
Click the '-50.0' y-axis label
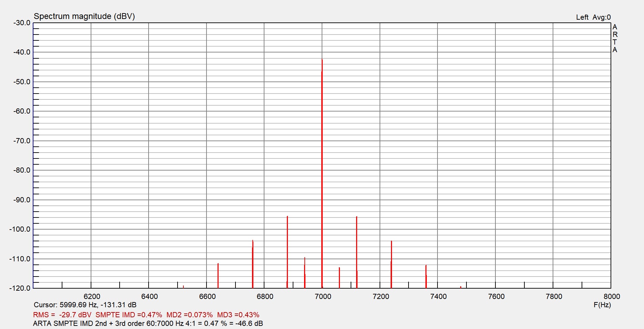[22, 82]
